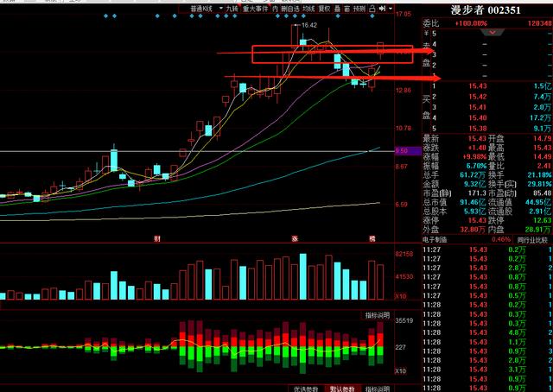Click the 总股本 value 5.93亿
553x392 pixels.
[475, 212]
